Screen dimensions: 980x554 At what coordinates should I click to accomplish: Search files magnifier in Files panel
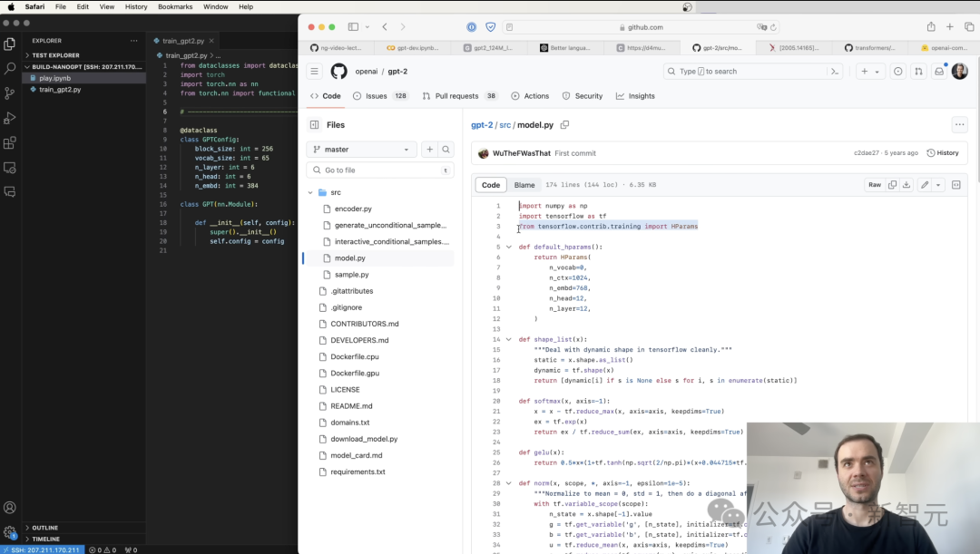[446, 150]
